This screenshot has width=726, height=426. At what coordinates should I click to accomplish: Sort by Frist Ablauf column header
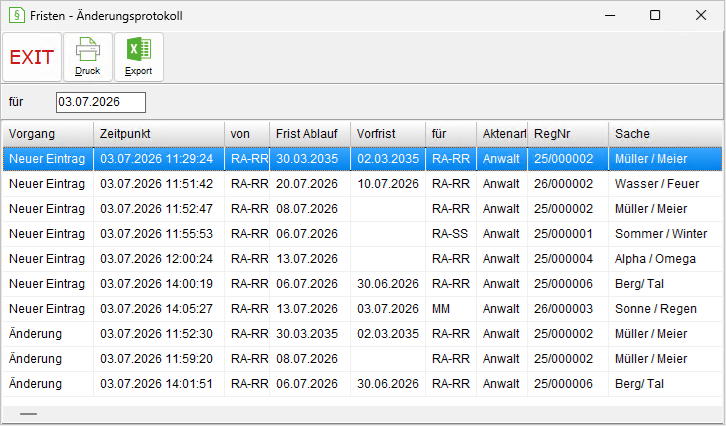point(310,134)
